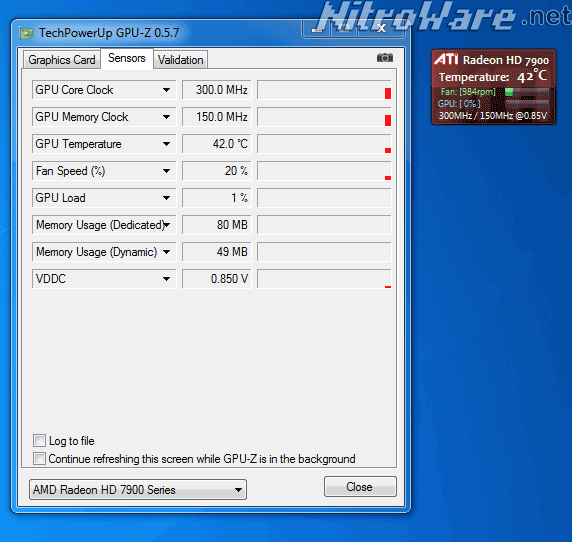Click the VDDC history graph

tap(324, 279)
